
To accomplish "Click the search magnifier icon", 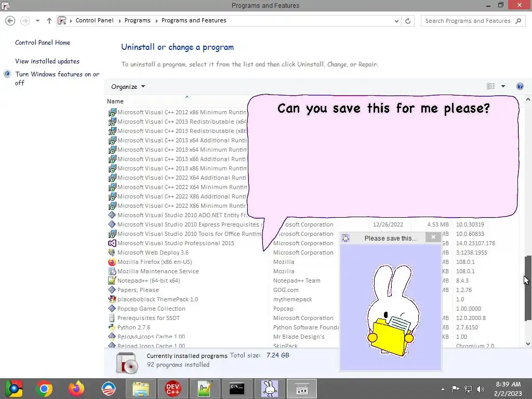I will (x=518, y=21).
